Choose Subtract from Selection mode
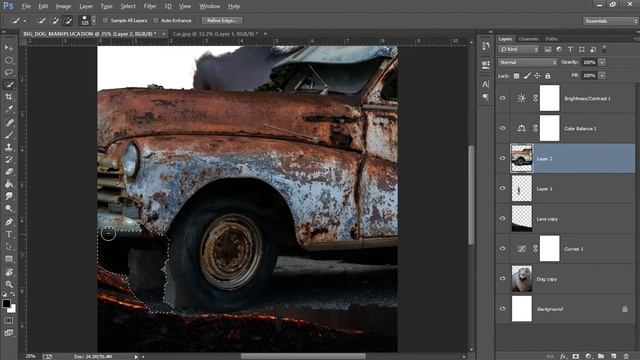 [67, 20]
